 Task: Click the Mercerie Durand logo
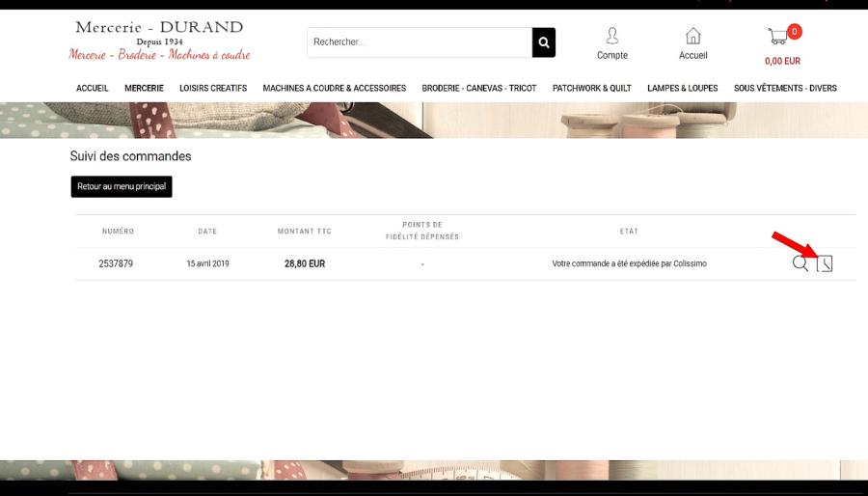click(x=159, y=41)
